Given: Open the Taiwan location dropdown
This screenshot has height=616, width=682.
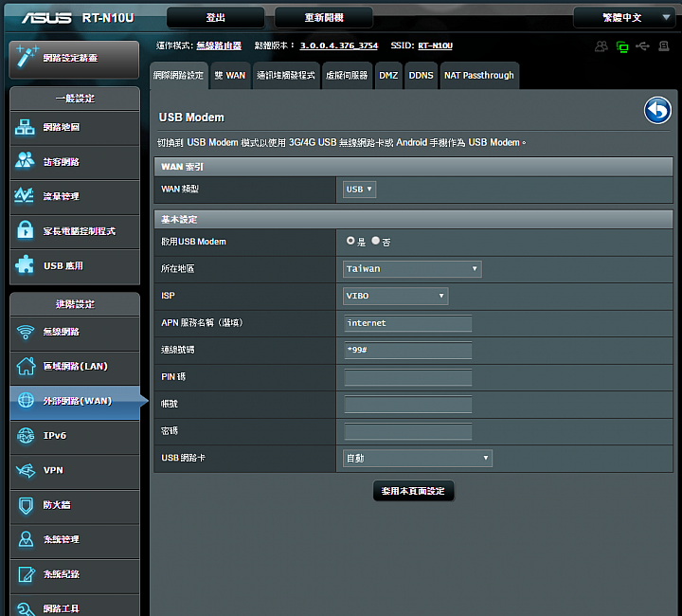Looking at the screenshot, I should tap(412, 269).
